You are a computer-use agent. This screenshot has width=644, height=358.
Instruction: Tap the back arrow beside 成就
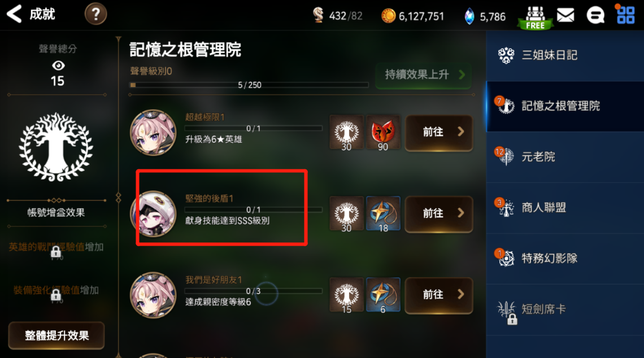(14, 14)
